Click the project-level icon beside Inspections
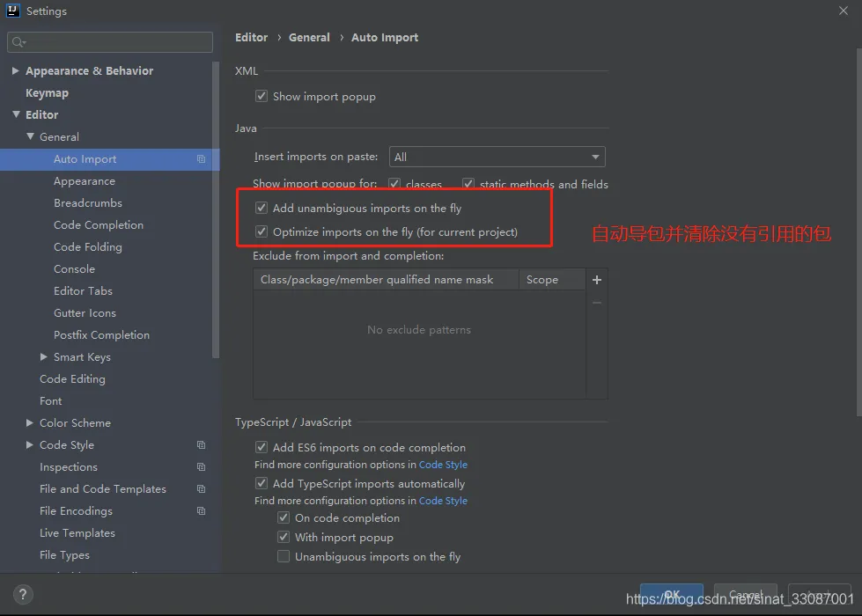This screenshot has width=862, height=616. point(202,466)
